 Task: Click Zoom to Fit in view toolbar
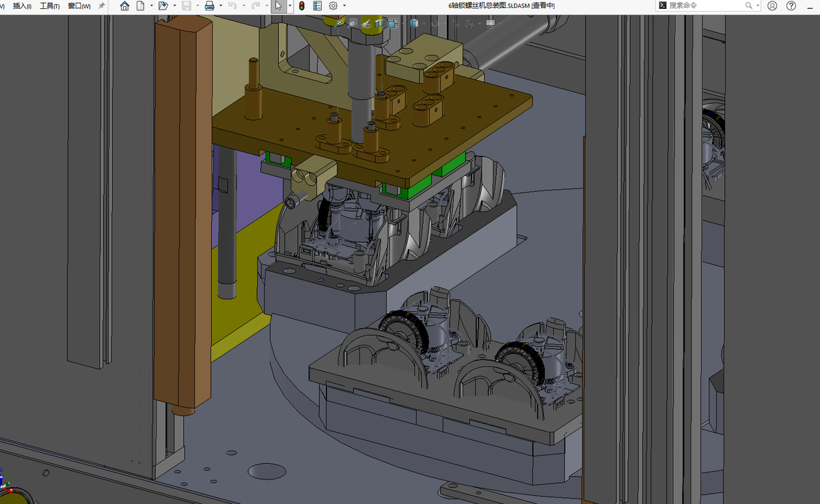point(340,23)
